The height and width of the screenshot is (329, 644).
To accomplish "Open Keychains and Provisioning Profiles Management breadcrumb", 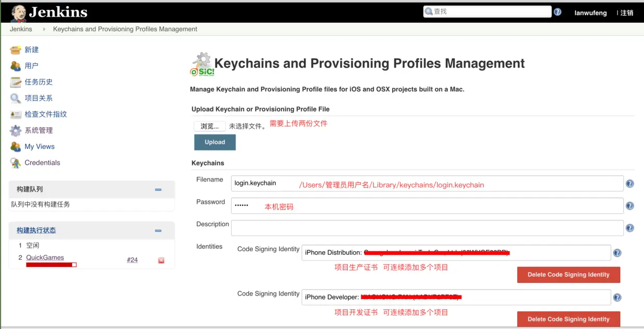I will coord(125,29).
